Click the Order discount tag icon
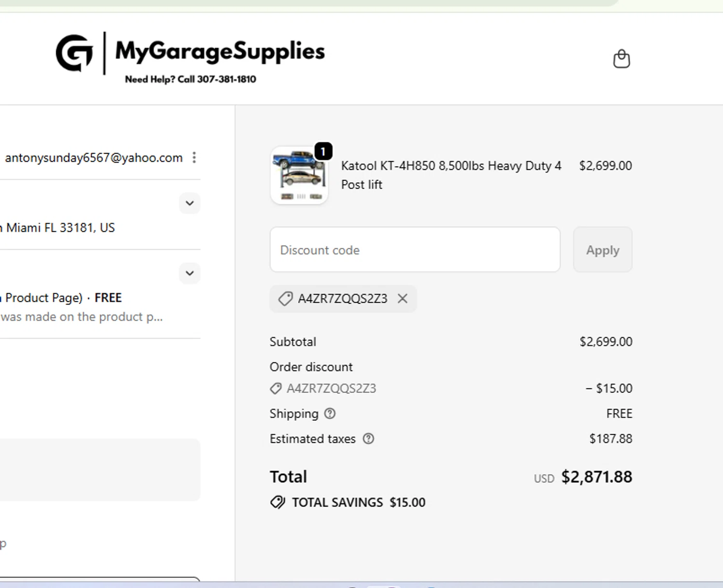Screen dimensions: 723x588 (276, 388)
